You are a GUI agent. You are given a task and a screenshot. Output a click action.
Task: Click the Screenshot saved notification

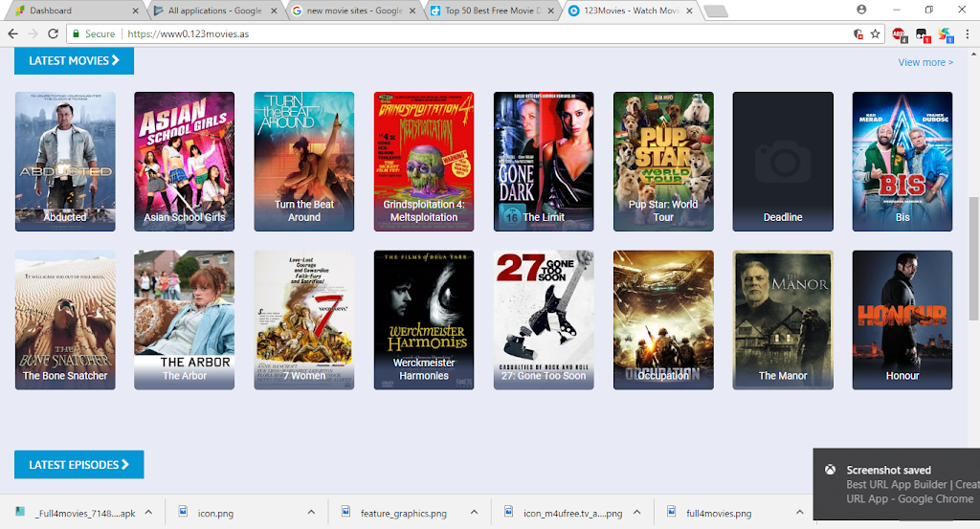[x=897, y=484]
